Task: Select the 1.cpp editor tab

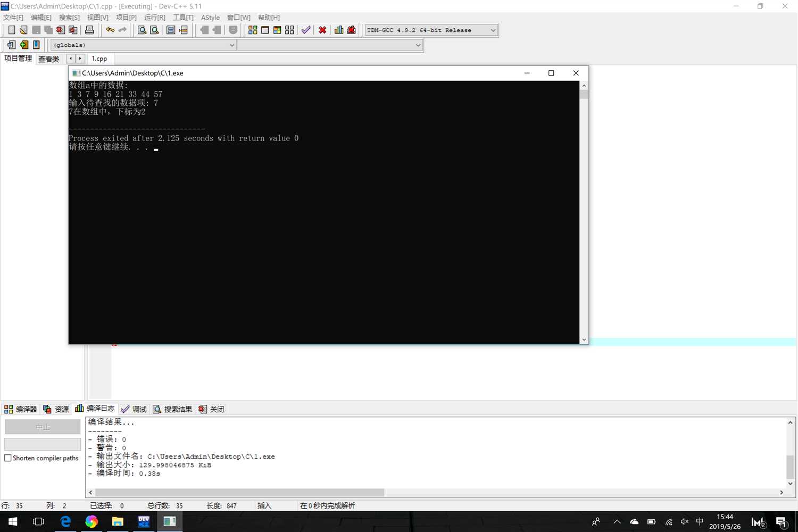Action: pos(99,59)
